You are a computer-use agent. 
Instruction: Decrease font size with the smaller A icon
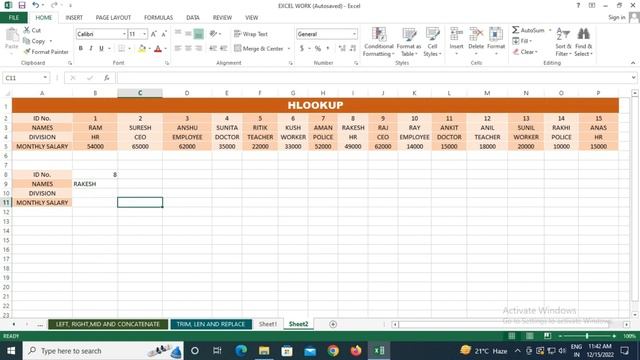164,34
